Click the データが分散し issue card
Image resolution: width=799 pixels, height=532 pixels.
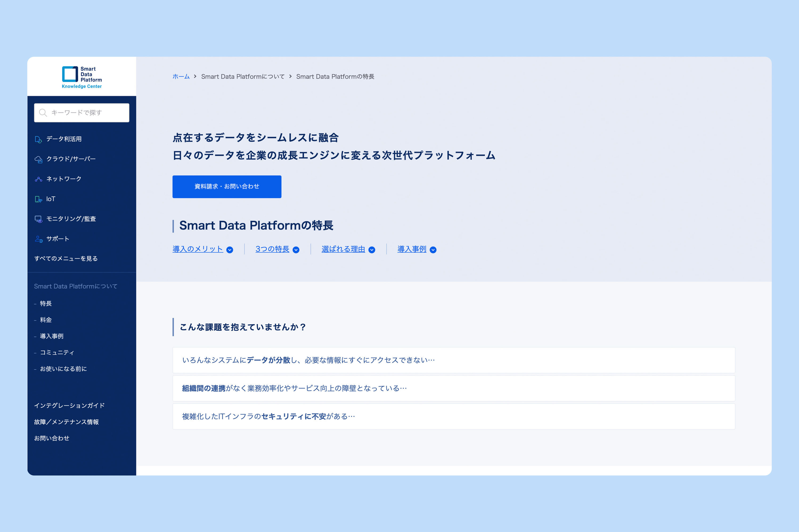click(x=454, y=360)
